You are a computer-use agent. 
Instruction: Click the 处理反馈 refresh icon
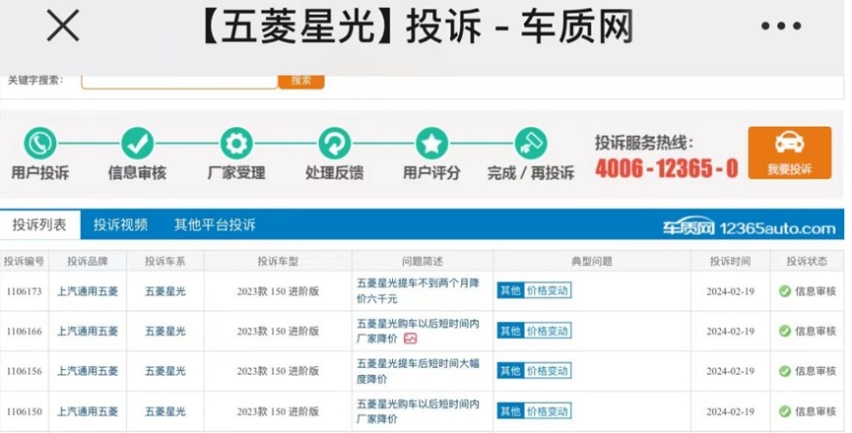[334, 143]
